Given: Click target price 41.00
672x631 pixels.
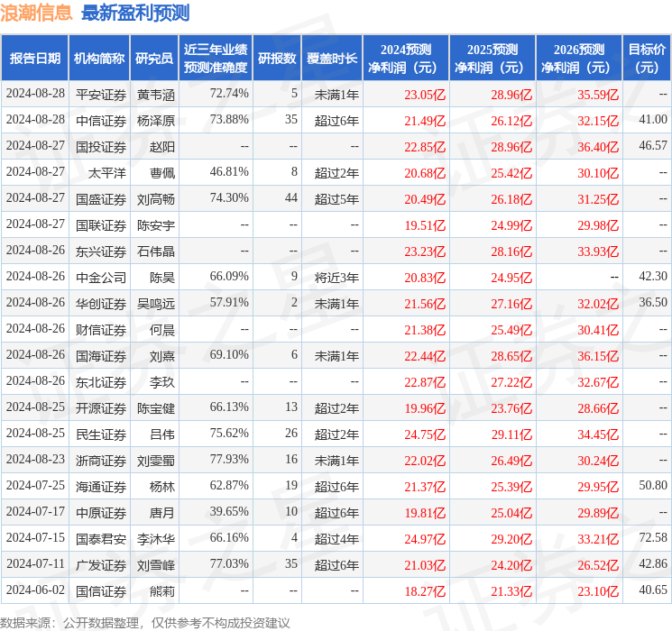Looking at the screenshot, I should point(653,119).
